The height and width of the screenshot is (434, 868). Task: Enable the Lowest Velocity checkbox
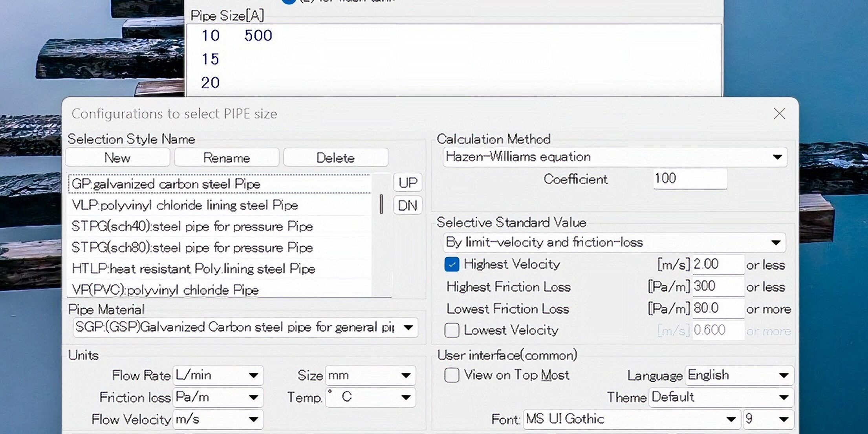(452, 330)
